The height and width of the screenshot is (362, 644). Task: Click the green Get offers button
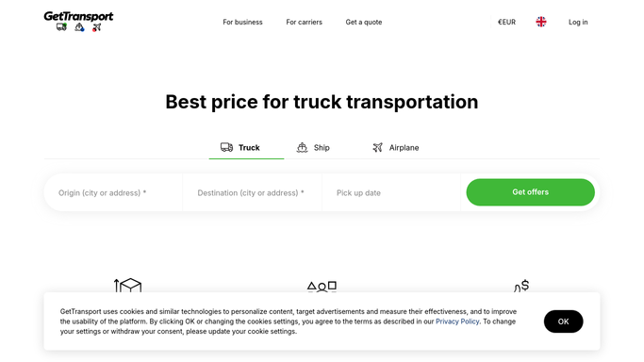click(x=530, y=192)
